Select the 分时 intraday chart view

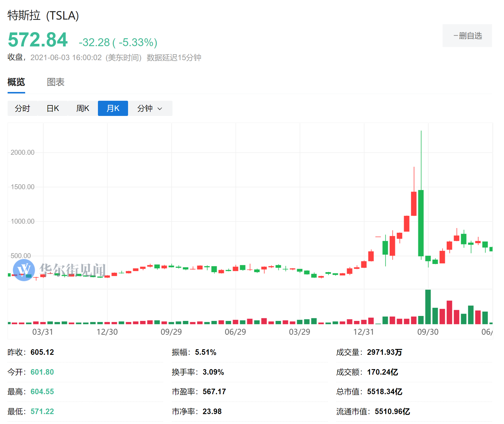click(x=23, y=108)
